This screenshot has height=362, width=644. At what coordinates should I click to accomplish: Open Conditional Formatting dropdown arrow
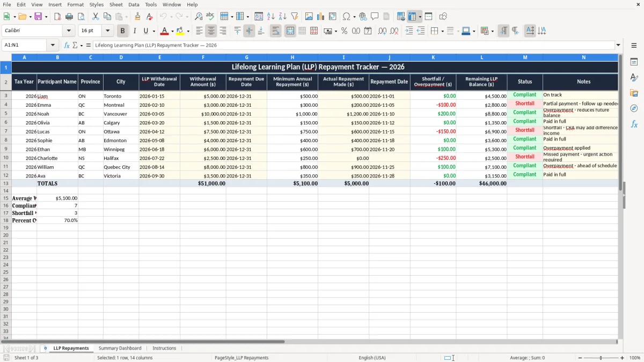coord(492,31)
